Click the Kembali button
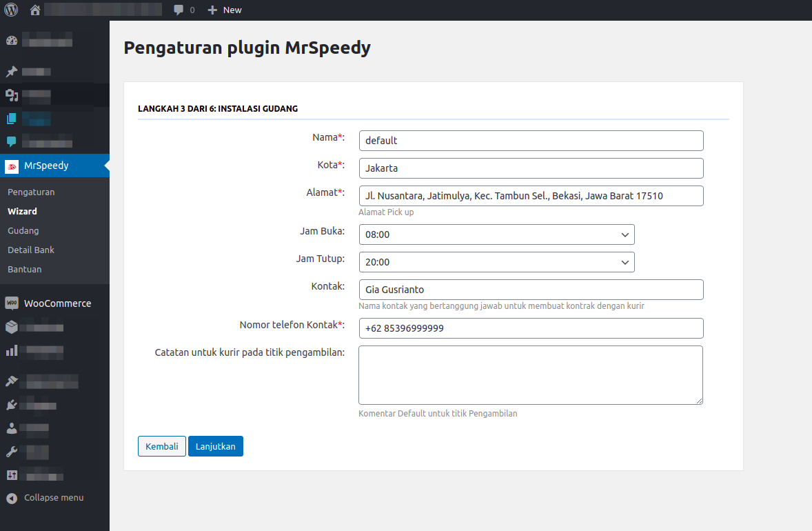This screenshot has height=531, width=812. pos(161,446)
